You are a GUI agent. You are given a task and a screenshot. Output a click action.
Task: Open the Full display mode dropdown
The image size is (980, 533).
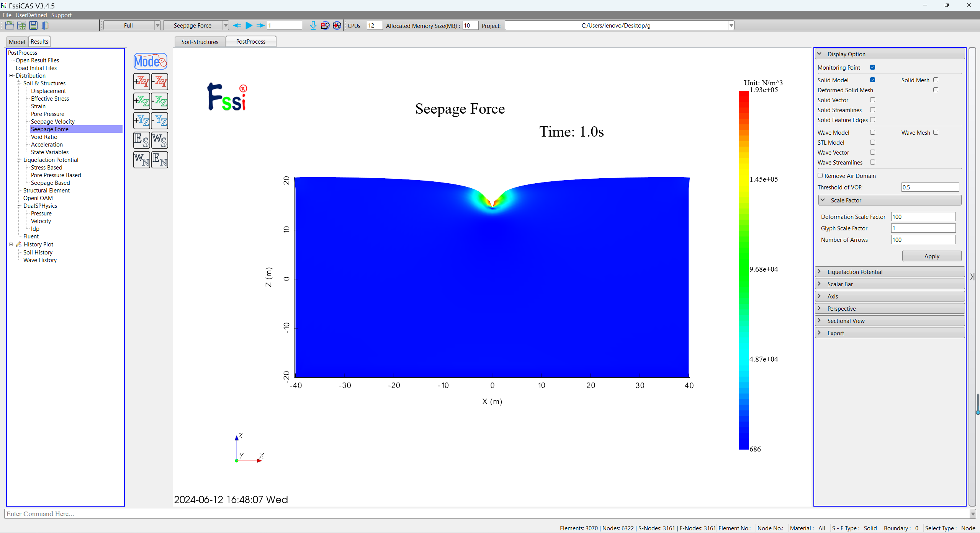pos(132,26)
